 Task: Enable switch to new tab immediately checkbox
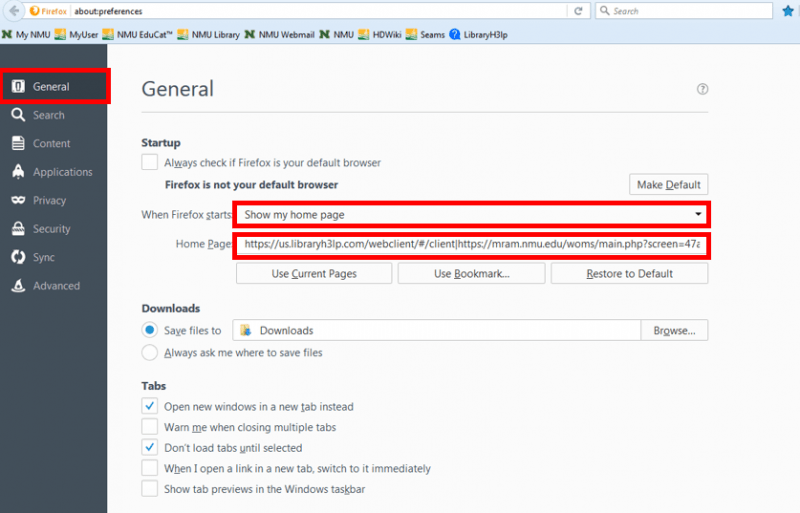point(149,468)
